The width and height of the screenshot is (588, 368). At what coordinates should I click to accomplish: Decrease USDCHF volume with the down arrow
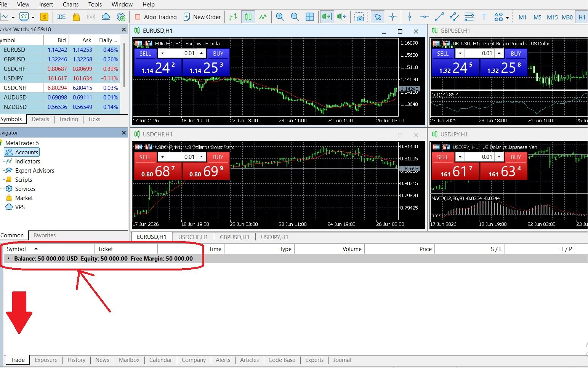pos(162,157)
